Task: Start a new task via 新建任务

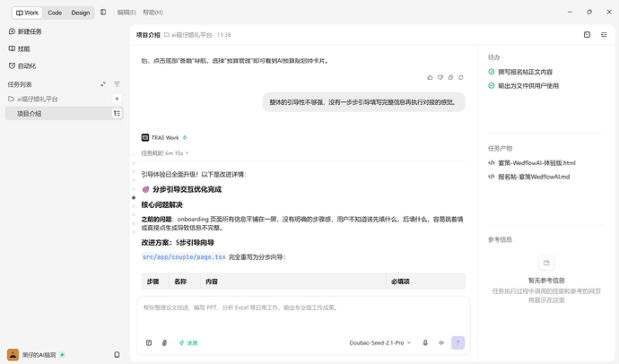Action: coord(25,31)
